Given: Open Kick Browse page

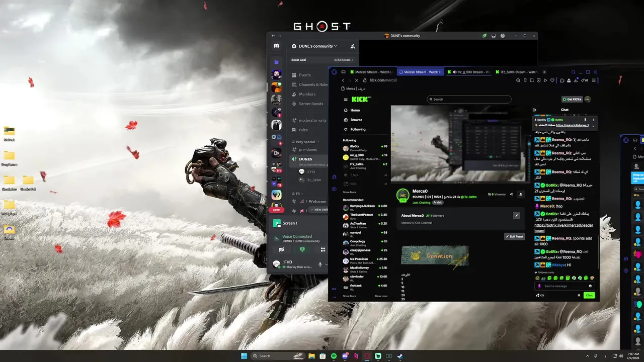Looking at the screenshot, I should click(353, 120).
